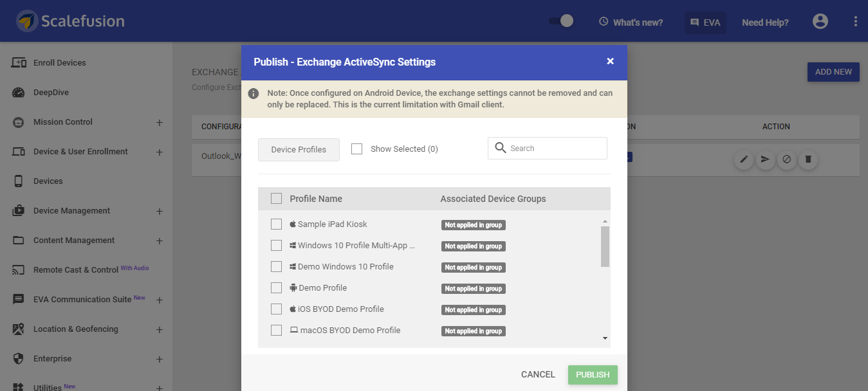Click the Devices phone icon in sidebar
This screenshot has height=391, width=868.
point(19,181)
